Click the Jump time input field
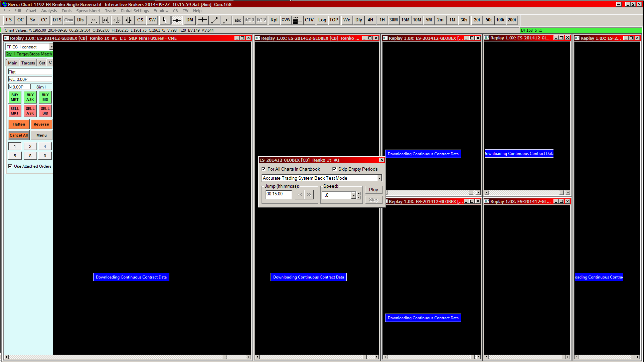The image size is (644, 362). click(278, 194)
